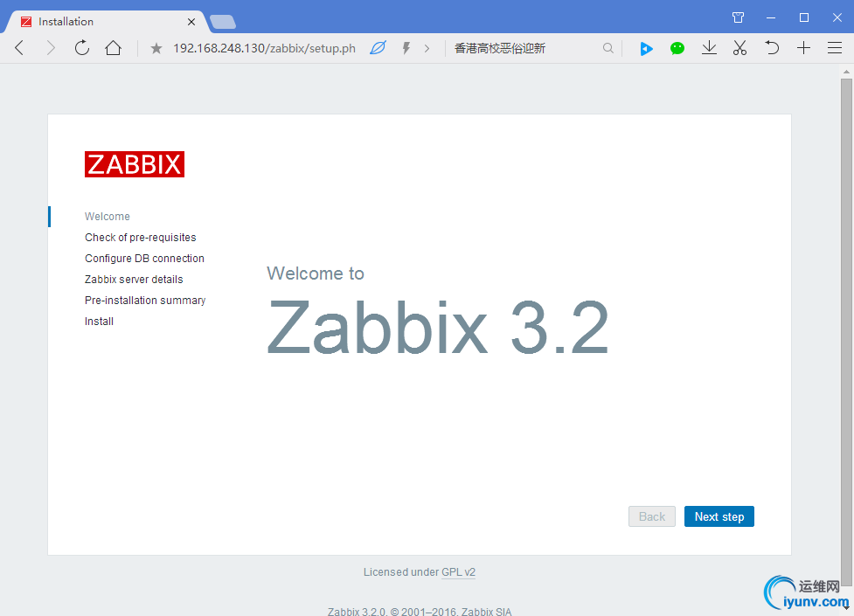
Task: Bookmark this page with the star icon
Action: click(156, 48)
